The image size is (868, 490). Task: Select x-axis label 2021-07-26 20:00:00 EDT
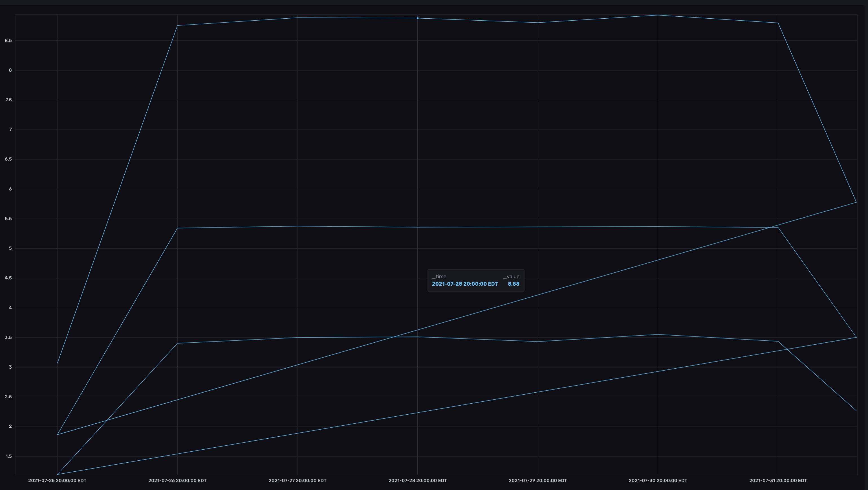click(x=177, y=481)
